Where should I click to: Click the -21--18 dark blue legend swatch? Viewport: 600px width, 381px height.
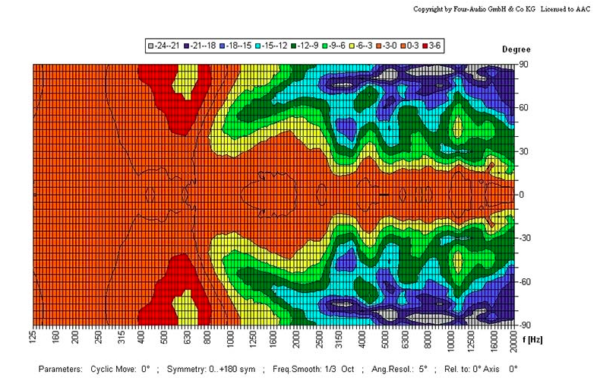186,46
